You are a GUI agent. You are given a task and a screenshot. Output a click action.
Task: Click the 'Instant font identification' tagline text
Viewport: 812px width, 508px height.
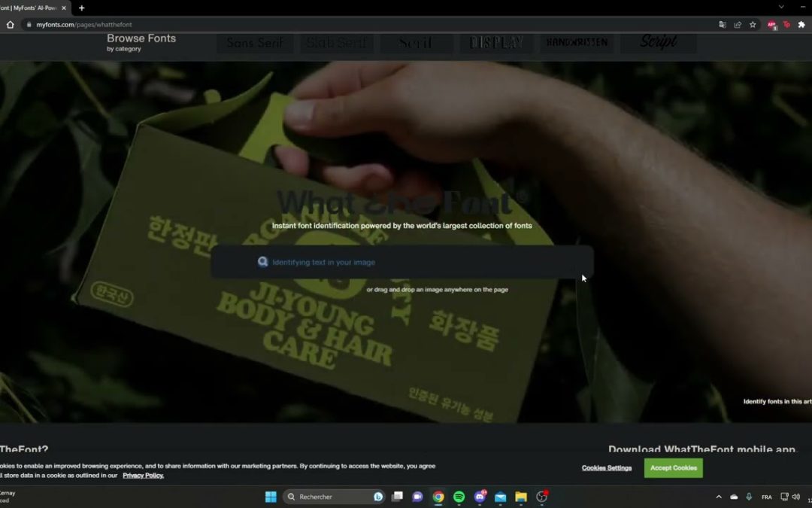point(401,226)
